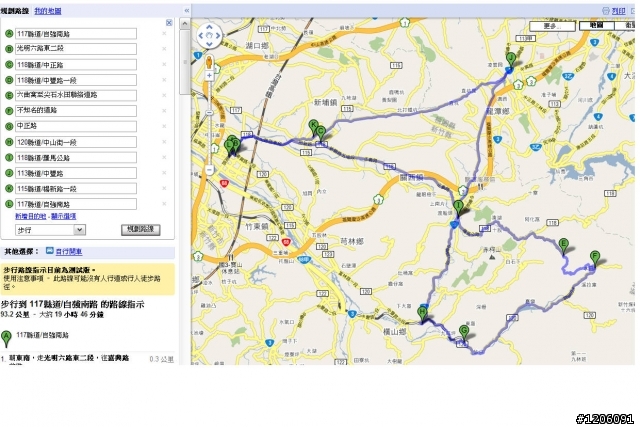Pan the map left with the left arrow
Screen dimensions: 640x427
click(201, 36)
